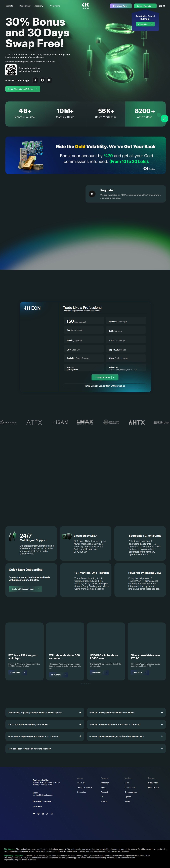Image resolution: width=170 pixels, height=868 pixels.
Task: Open the EN language menu
Action: click(162, 6)
